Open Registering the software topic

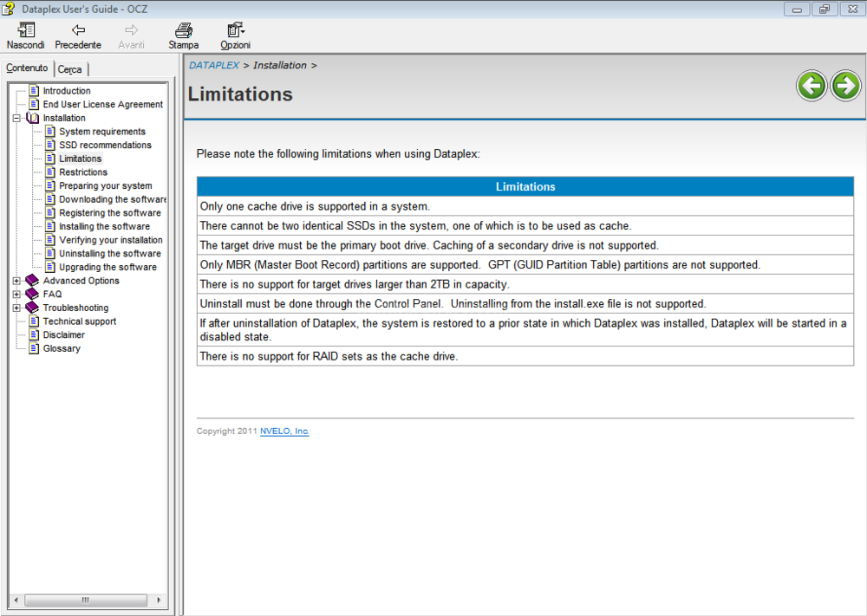pyautogui.click(x=110, y=213)
